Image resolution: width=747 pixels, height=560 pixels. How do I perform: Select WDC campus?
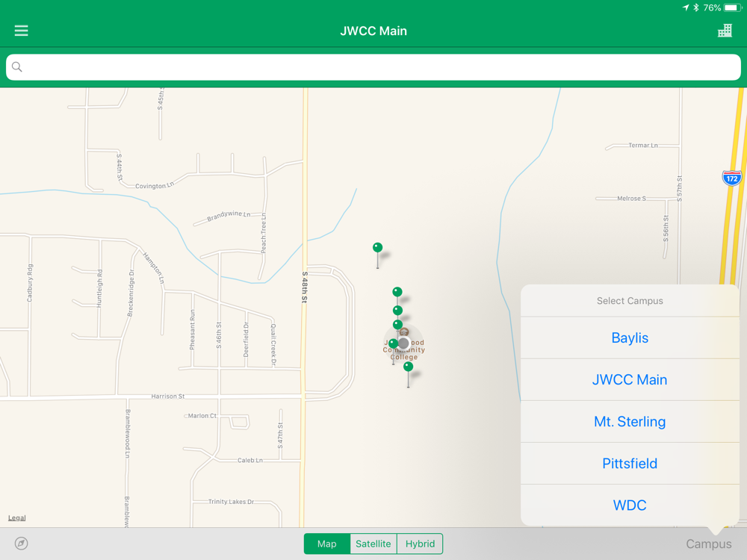click(630, 505)
